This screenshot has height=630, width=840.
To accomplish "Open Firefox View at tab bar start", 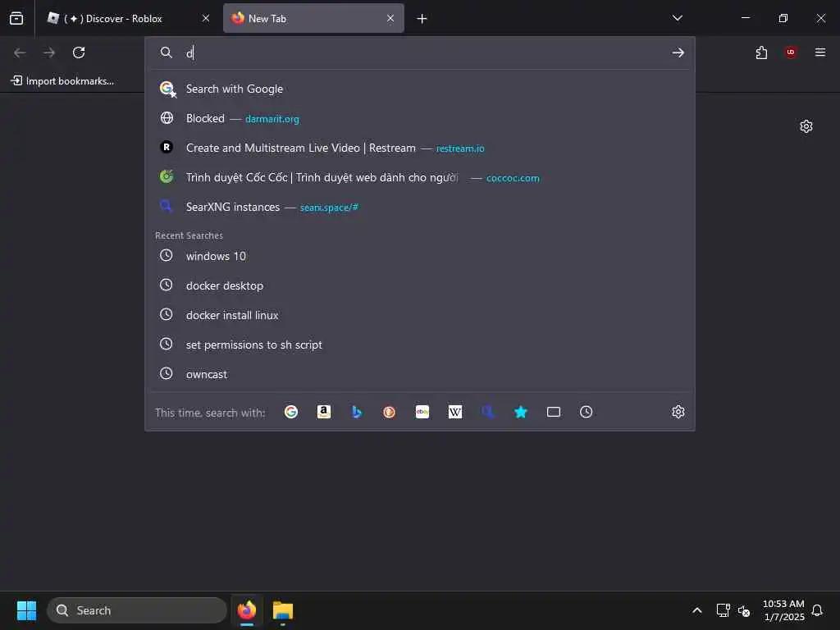I will [x=16, y=18].
